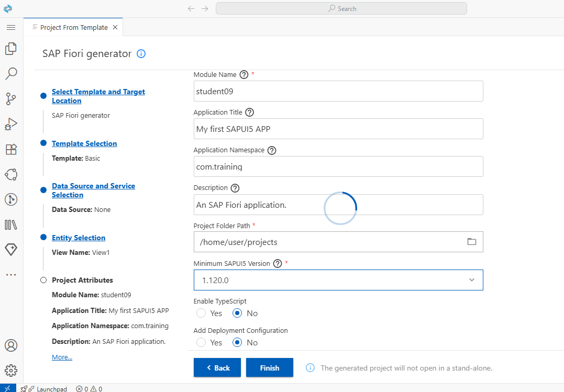The image size is (564, 392).
Task: Click 'Template: Basic' summary text
Action: point(76,158)
